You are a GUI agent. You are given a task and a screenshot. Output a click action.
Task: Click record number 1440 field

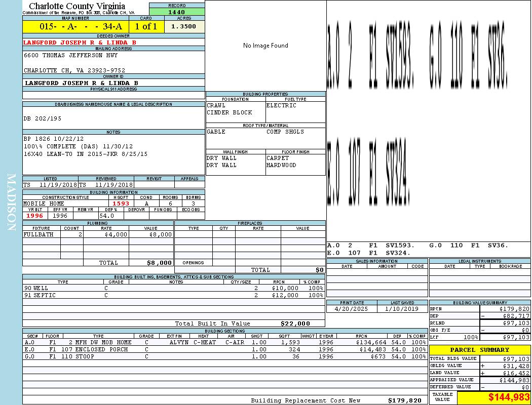click(177, 12)
